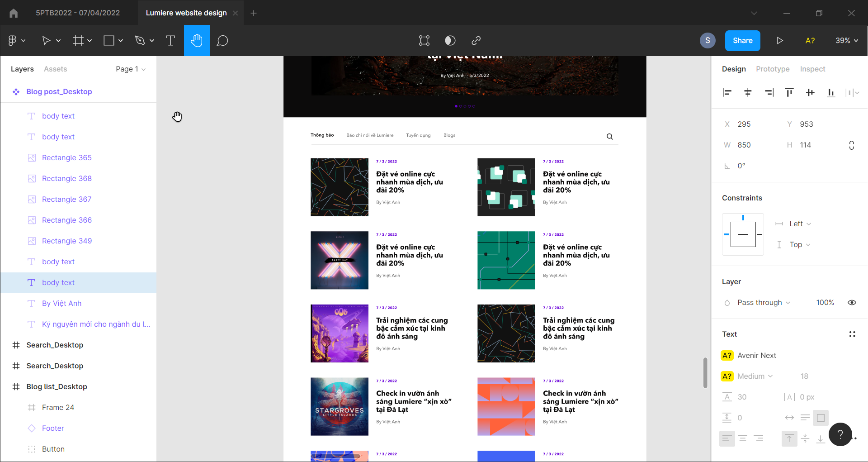
Task: Click Align vertical centers icon
Action: click(810, 93)
